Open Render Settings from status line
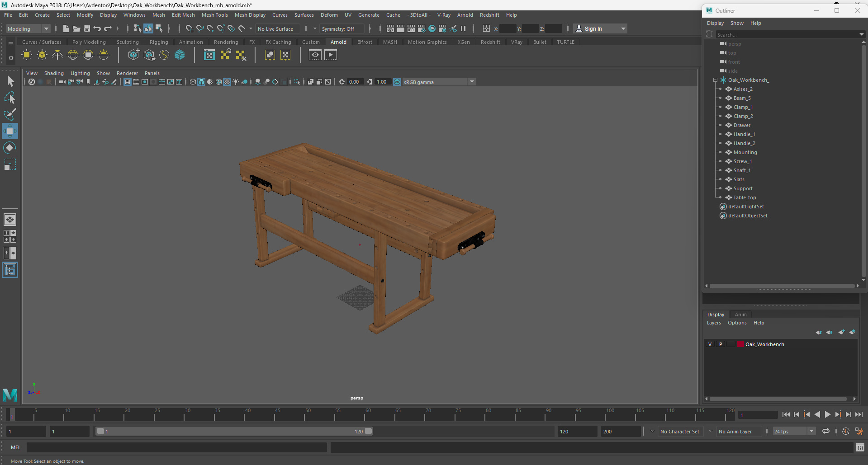Viewport: 868px width, 465px height. coord(422,28)
